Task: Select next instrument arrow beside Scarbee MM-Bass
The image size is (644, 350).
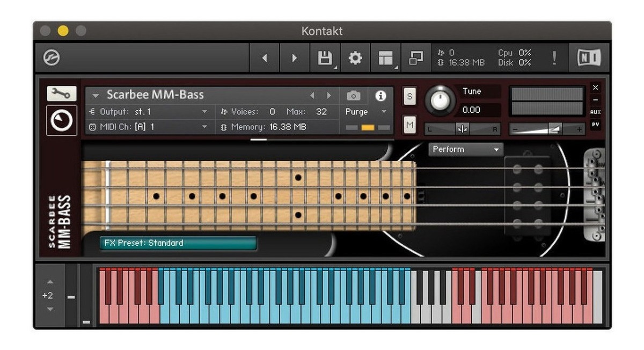Action: 328,96
